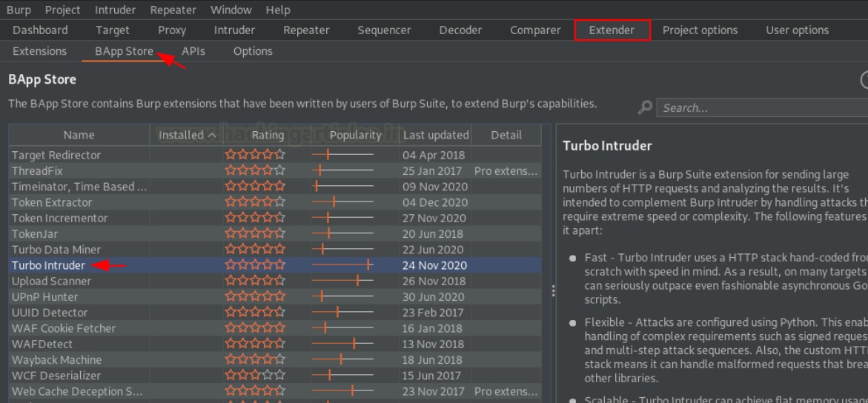Open the BApp Store sub-tab
The width and height of the screenshot is (868, 403).
(x=124, y=51)
